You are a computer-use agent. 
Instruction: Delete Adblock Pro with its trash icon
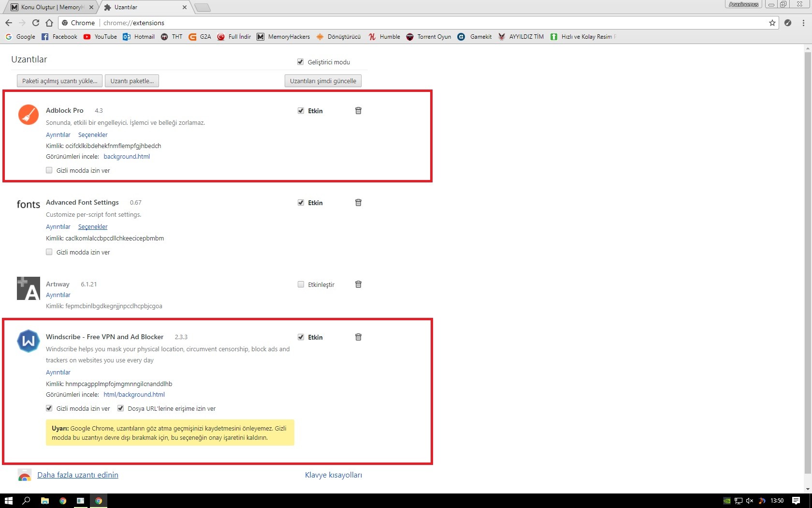click(x=358, y=111)
